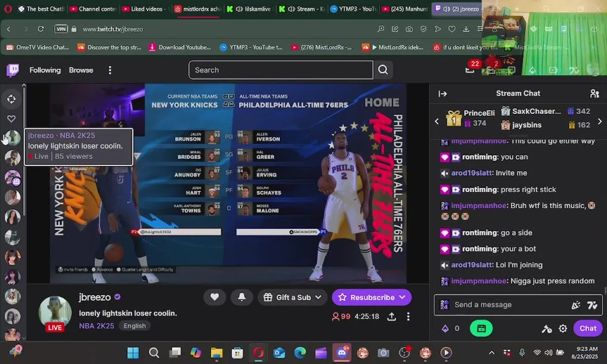This screenshot has width=607, height=364.
Task: Switch to the lilskamlive Kick tab
Action: [x=249, y=9]
